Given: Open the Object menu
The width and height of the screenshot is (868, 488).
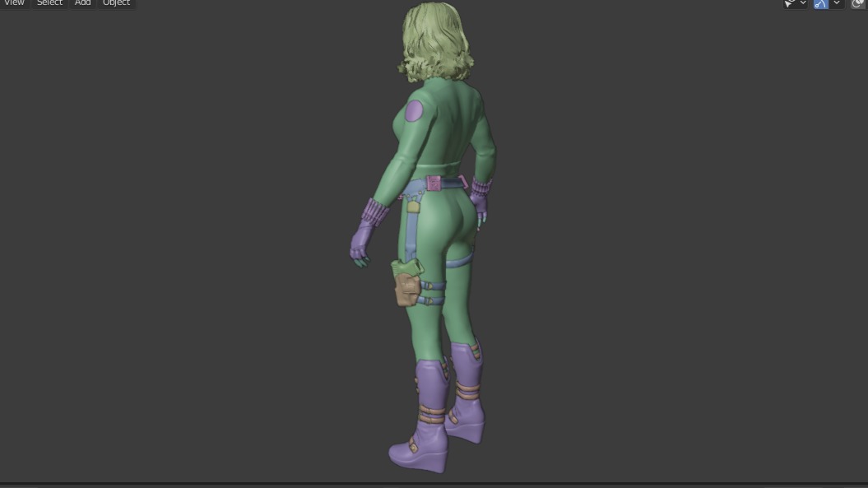Looking at the screenshot, I should click(x=116, y=2).
